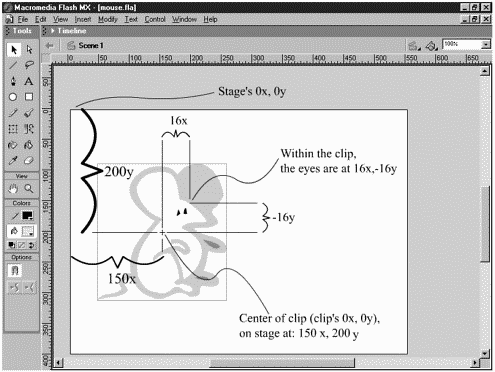The image size is (495, 372).
Task: Open the zoom percentage dropdown
Action: click(486, 44)
